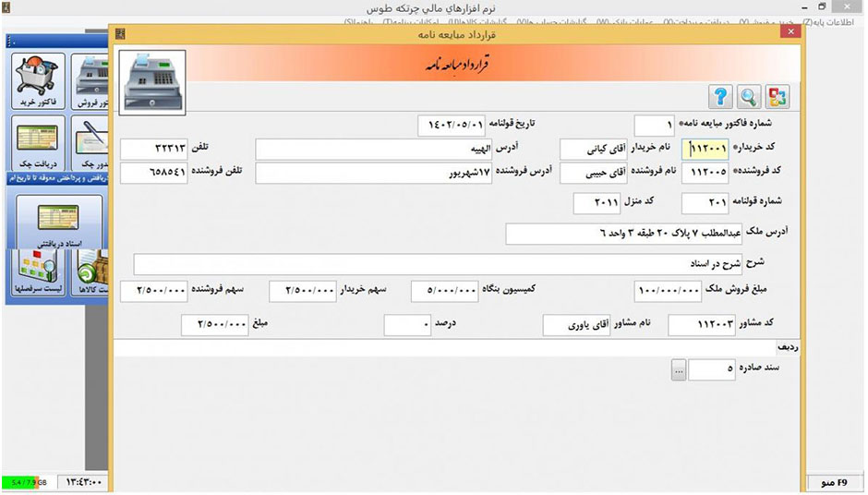Open the صدور چک pen icon

click(x=90, y=143)
